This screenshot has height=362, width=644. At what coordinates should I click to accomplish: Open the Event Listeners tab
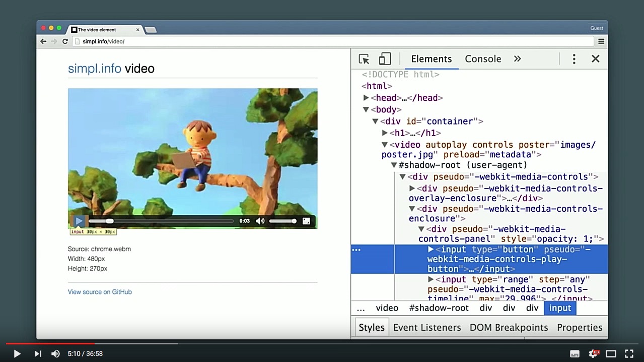click(427, 328)
